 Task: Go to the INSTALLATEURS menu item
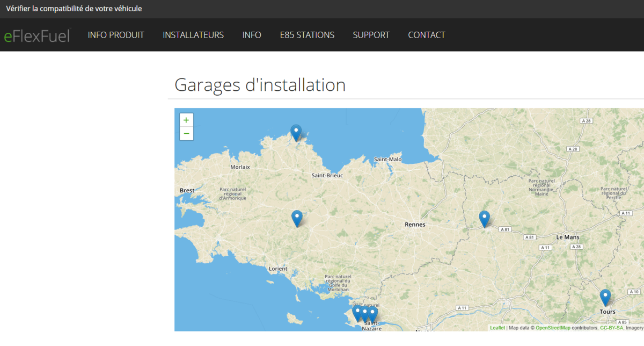[x=193, y=35]
